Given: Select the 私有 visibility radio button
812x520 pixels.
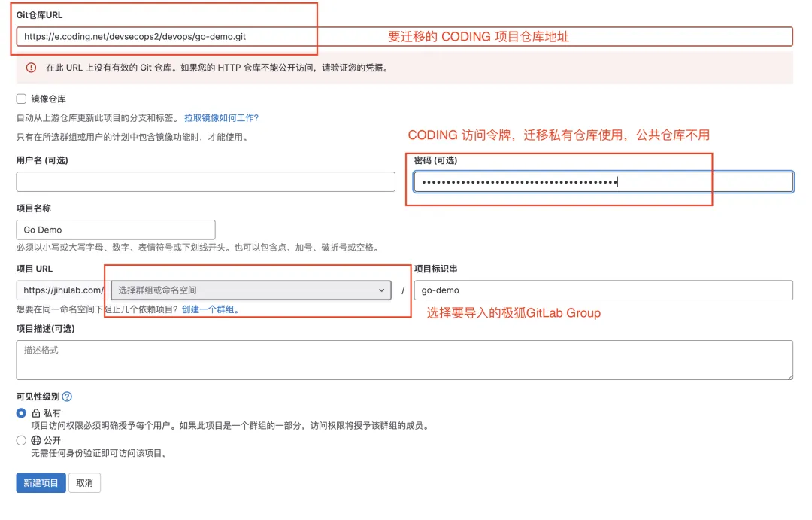Looking at the screenshot, I should 21,413.
